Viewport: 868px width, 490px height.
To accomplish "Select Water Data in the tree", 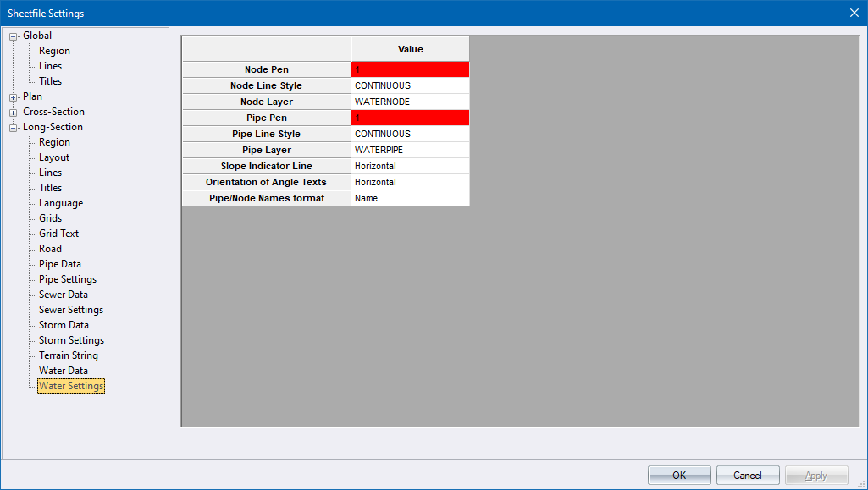I will point(63,371).
